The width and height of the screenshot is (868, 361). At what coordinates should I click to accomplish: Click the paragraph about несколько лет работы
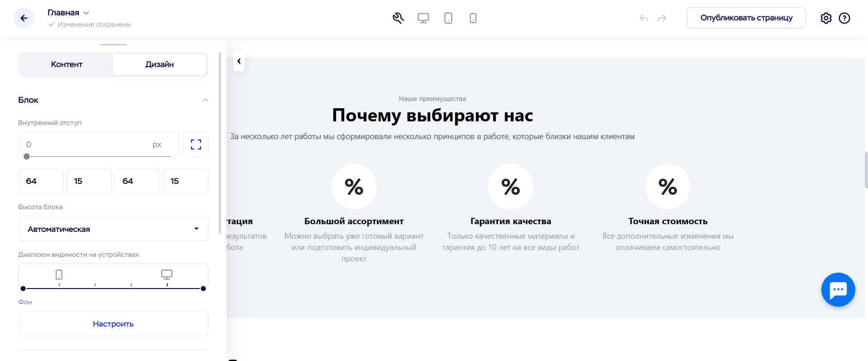tap(432, 136)
